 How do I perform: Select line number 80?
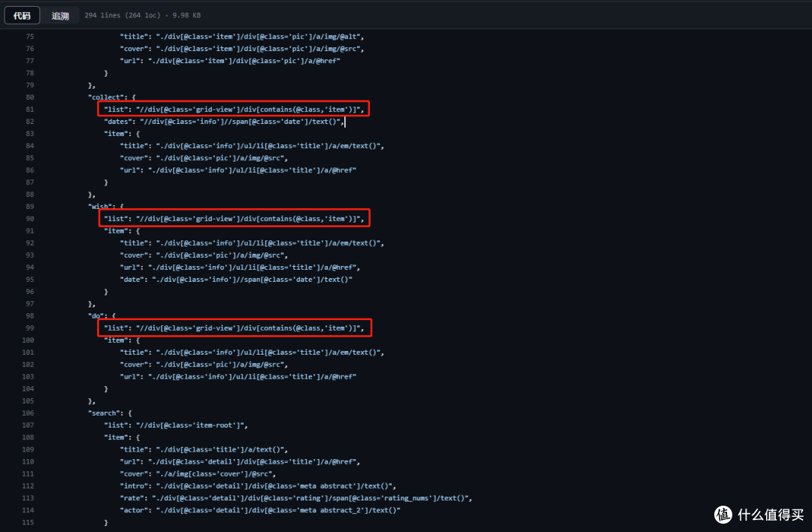[29, 97]
